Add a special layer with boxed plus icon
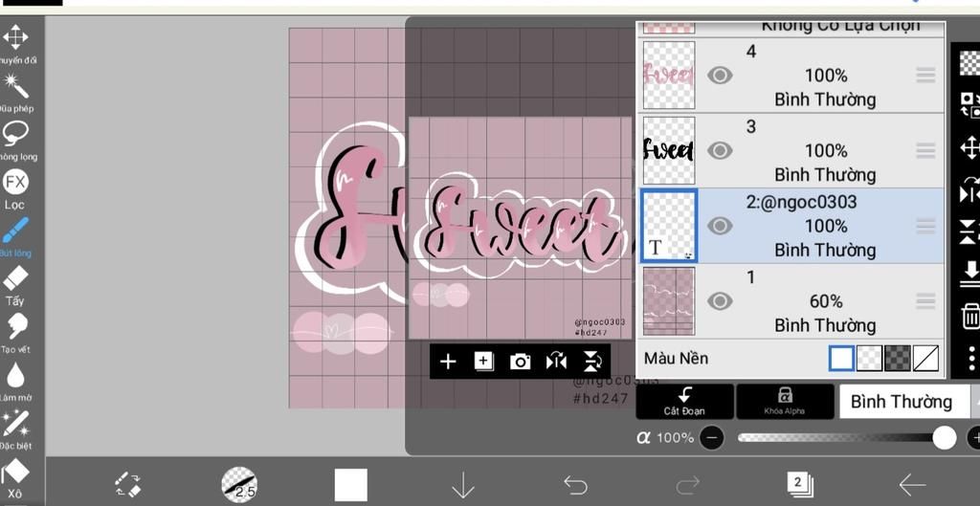 click(x=483, y=361)
